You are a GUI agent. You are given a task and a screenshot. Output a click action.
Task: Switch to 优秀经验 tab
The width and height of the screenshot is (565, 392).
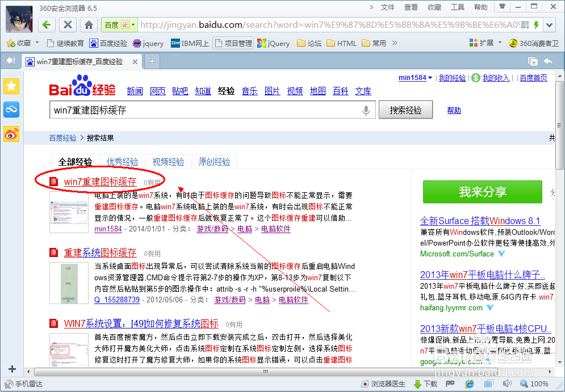[x=123, y=162]
